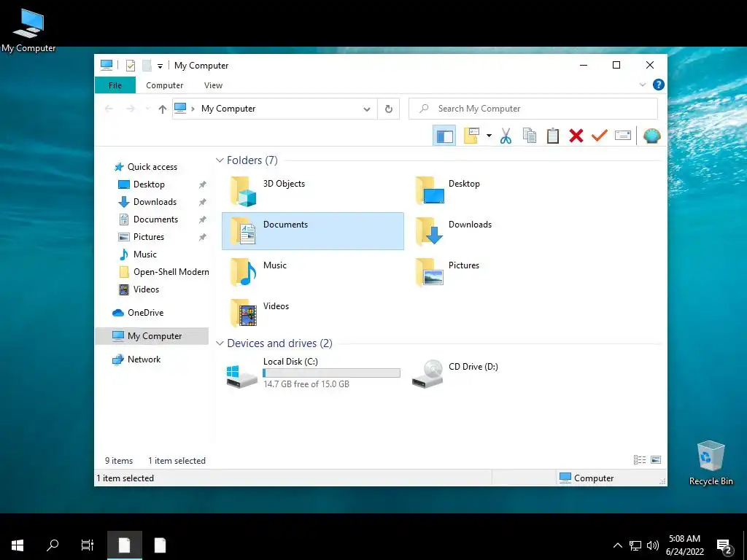Open the View ribbon tab
The image size is (747, 560).
pyautogui.click(x=213, y=85)
